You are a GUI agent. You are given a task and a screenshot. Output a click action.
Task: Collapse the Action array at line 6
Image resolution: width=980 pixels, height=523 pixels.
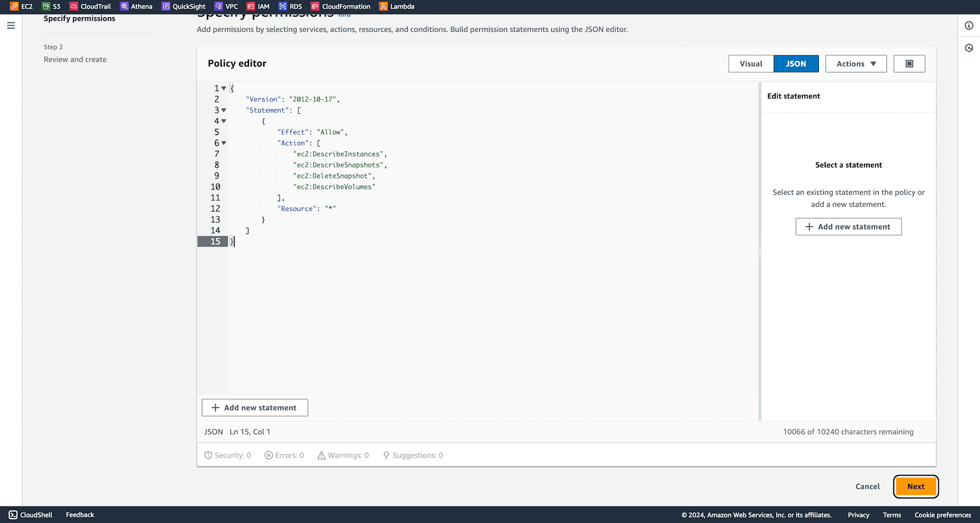click(x=224, y=143)
